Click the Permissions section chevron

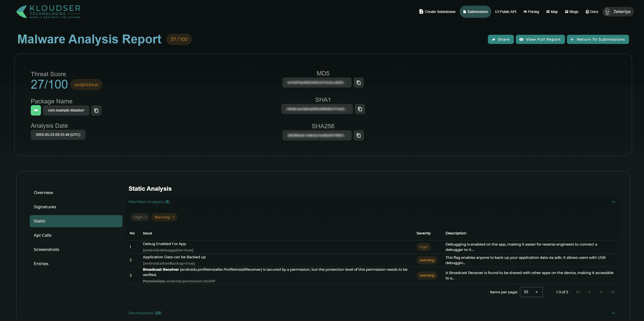(613, 313)
